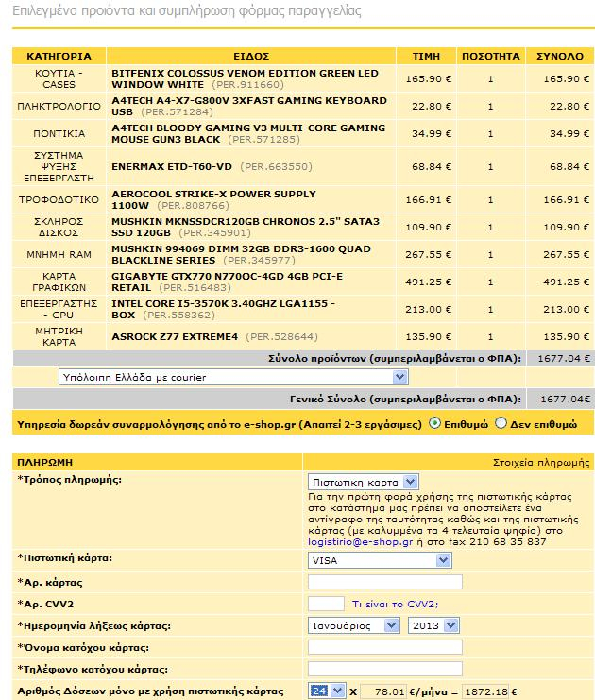This screenshot has height=700, width=595.
Task: Click the 1677.04 € products total value
Action: [x=564, y=358]
